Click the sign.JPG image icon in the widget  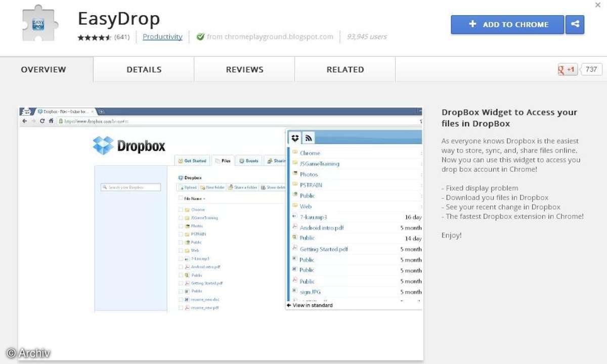coord(295,291)
